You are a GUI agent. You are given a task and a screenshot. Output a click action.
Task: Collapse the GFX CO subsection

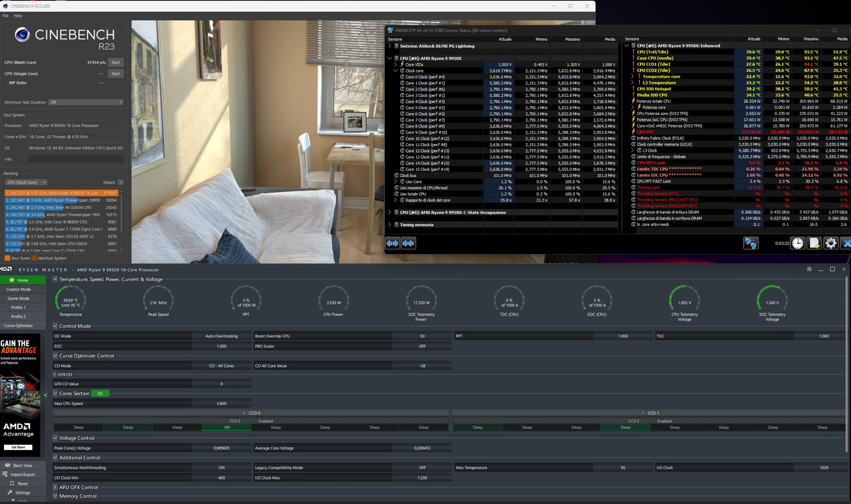point(56,374)
